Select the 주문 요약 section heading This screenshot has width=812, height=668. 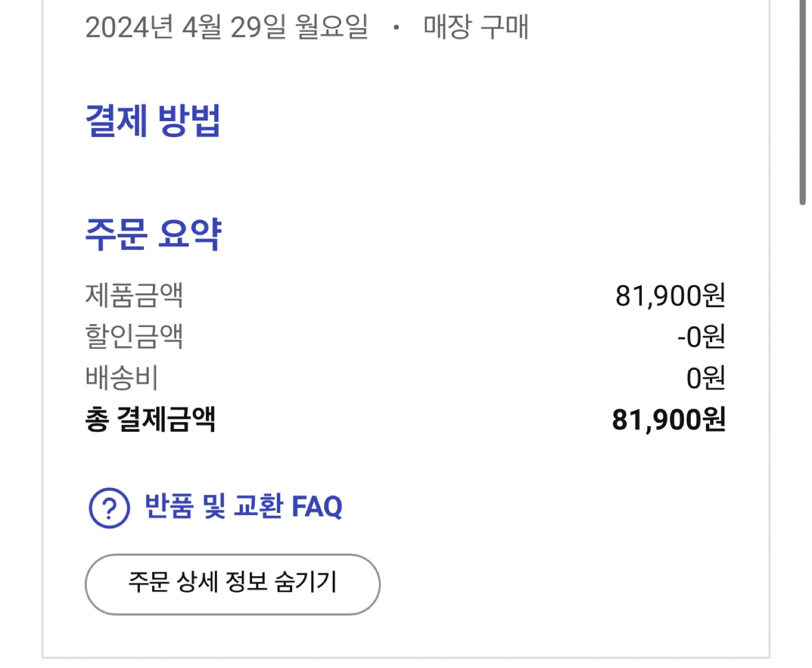(x=153, y=235)
